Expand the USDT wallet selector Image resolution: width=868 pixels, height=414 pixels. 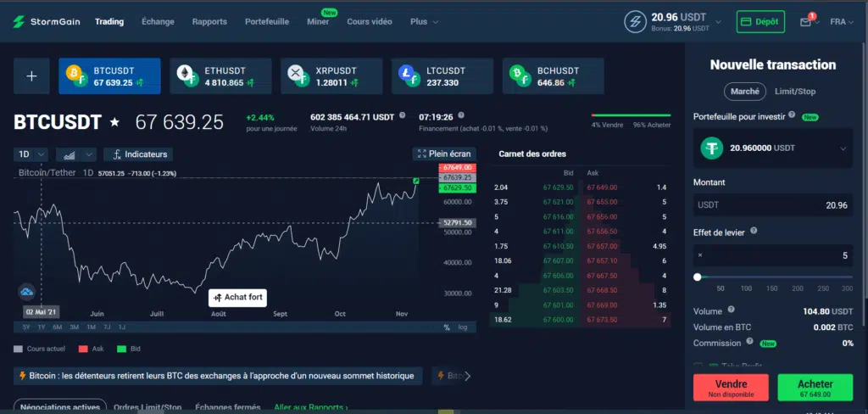coord(773,148)
